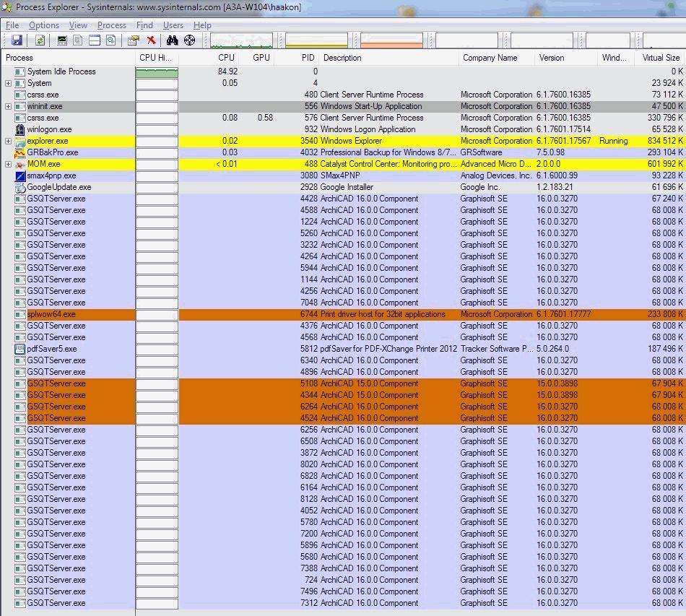Select GSQTServer.exe row with PID 4428
The image size is (686, 616).
point(343,199)
